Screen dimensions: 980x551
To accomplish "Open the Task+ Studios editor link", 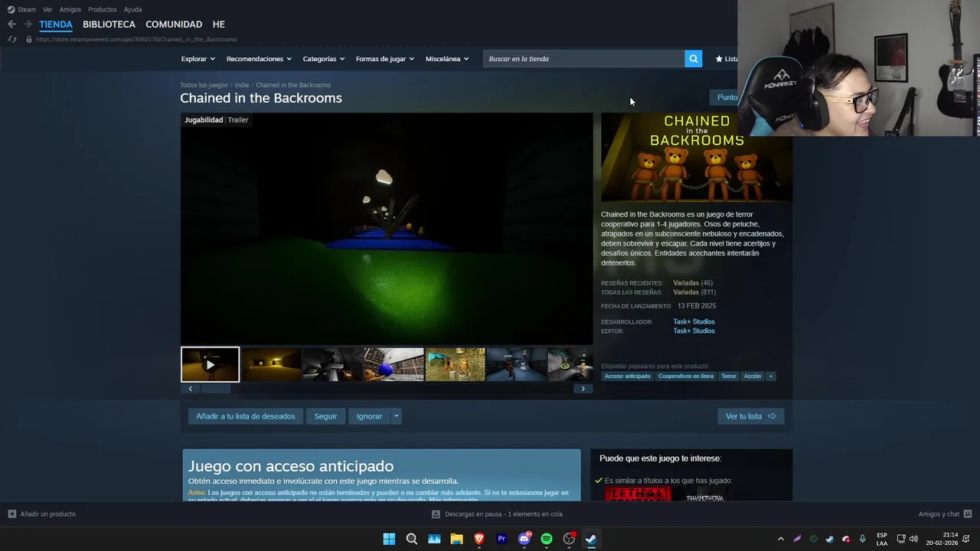I will click(694, 331).
